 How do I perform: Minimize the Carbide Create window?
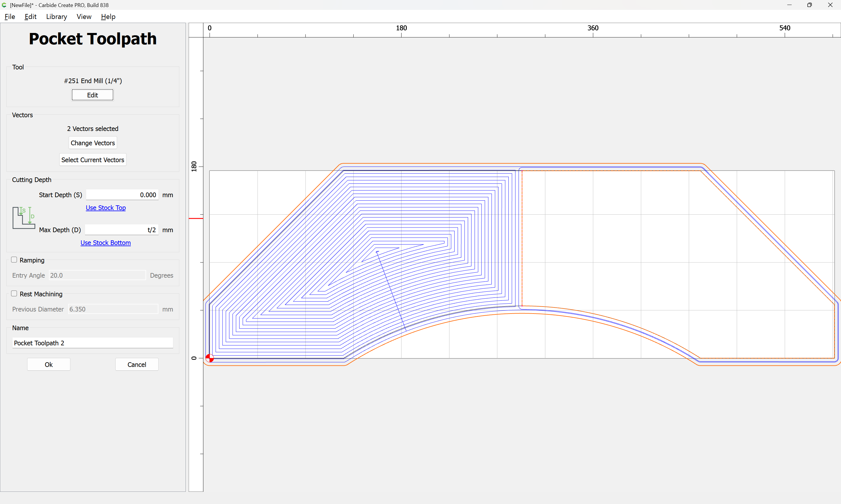point(789,5)
